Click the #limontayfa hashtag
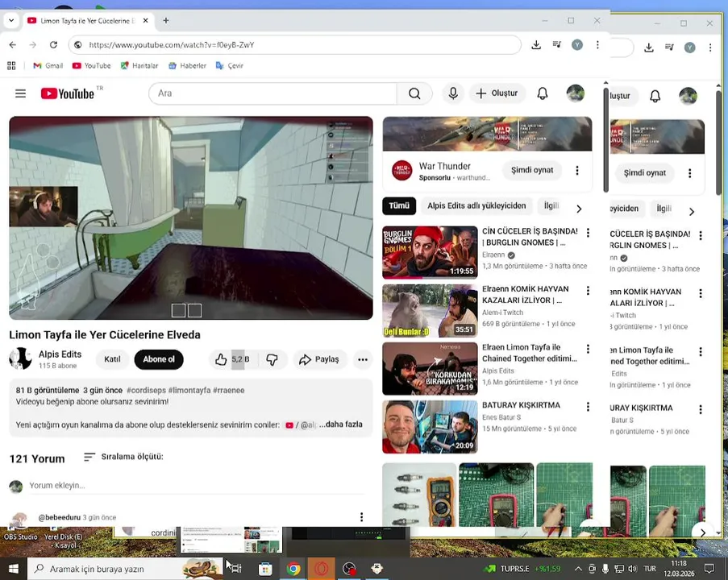This screenshot has width=728, height=580. [x=189, y=390]
